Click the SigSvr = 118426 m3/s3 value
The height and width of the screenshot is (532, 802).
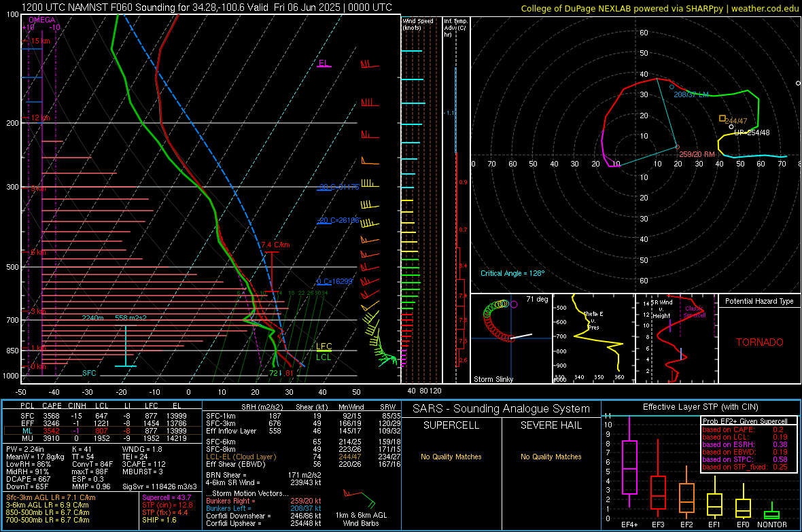(160, 487)
